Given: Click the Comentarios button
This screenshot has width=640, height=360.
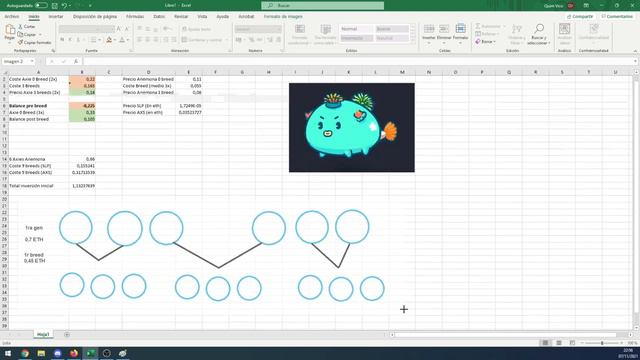Looking at the screenshot, I should click(x=617, y=17).
